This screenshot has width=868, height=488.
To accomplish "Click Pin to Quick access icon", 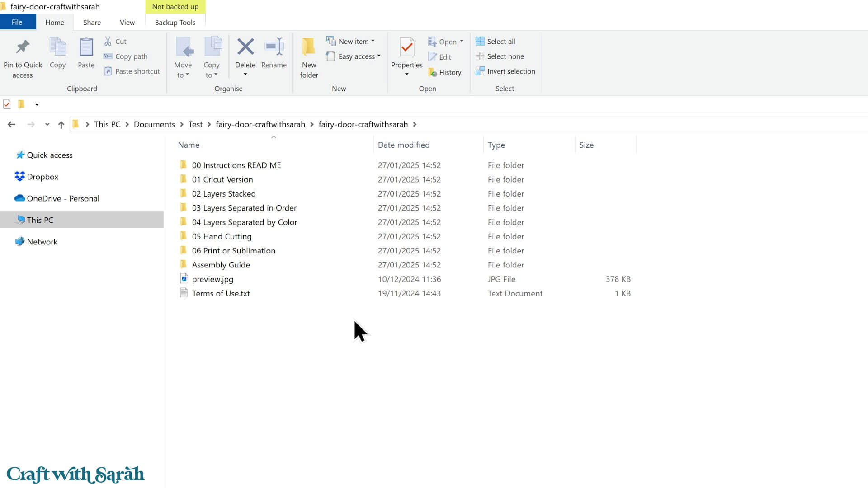I will tap(23, 47).
